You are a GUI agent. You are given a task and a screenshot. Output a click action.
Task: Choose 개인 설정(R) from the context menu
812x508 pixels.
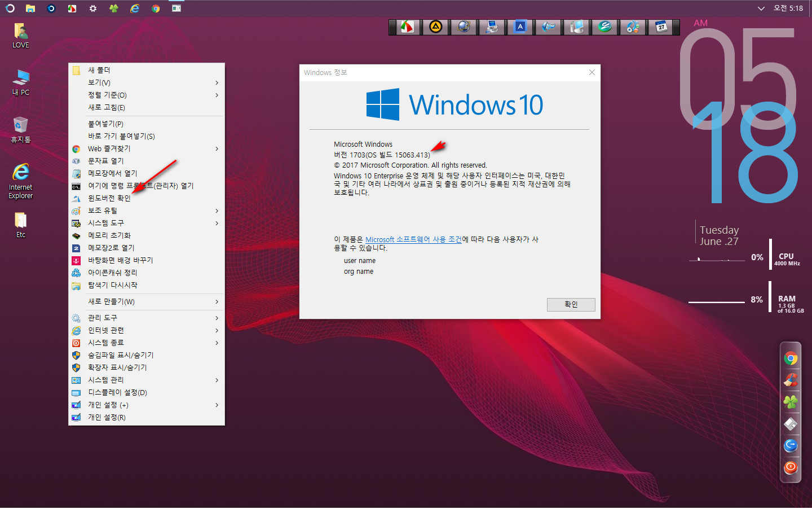click(x=147, y=417)
